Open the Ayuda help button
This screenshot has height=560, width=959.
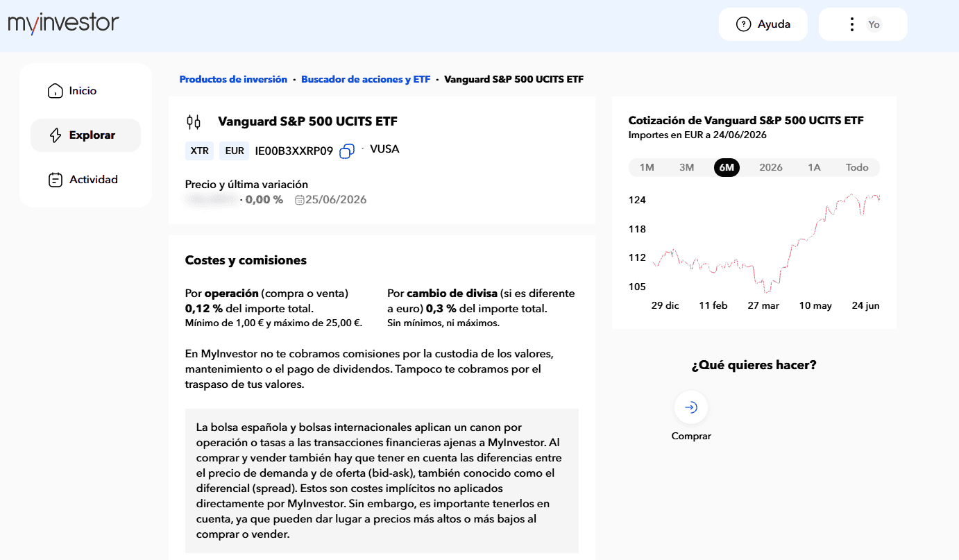(763, 24)
